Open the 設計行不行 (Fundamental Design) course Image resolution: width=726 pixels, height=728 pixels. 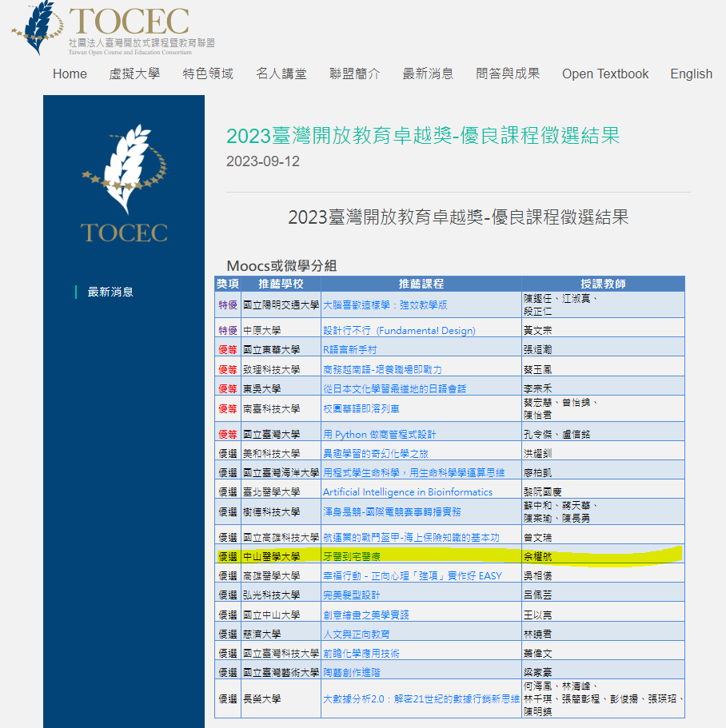pos(398,330)
